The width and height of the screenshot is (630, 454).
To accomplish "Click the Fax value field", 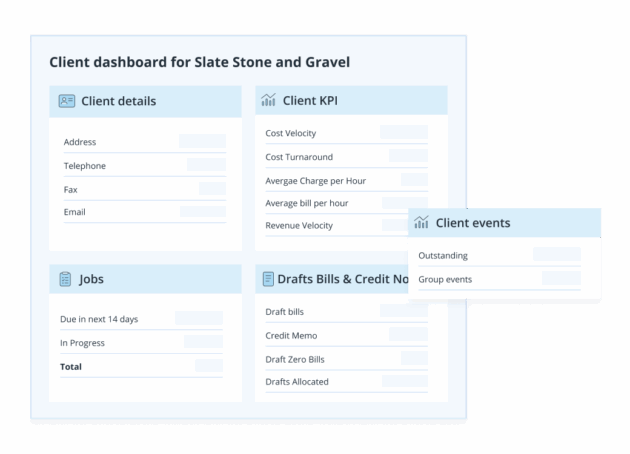I will tap(212, 188).
